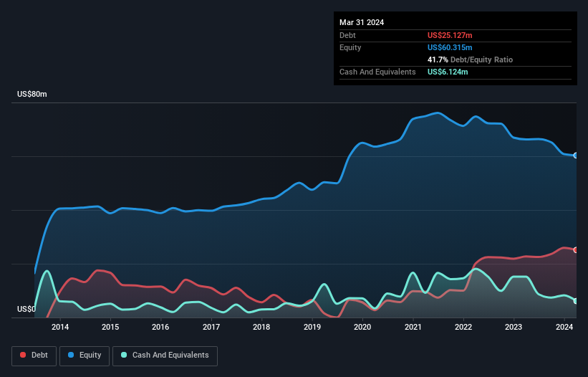This screenshot has height=377, width=588.
Task: Click the Cash value US$6.124m in tooltip
Action: click(448, 72)
